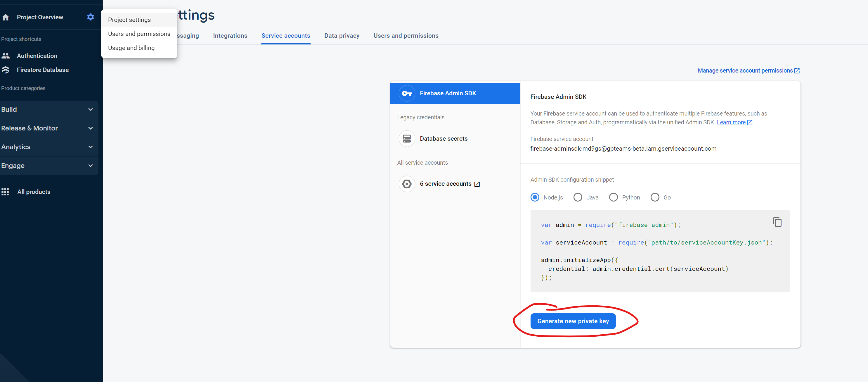This screenshot has height=382, width=868.
Task: Open the 6 service accounts link
Action: pos(446,184)
